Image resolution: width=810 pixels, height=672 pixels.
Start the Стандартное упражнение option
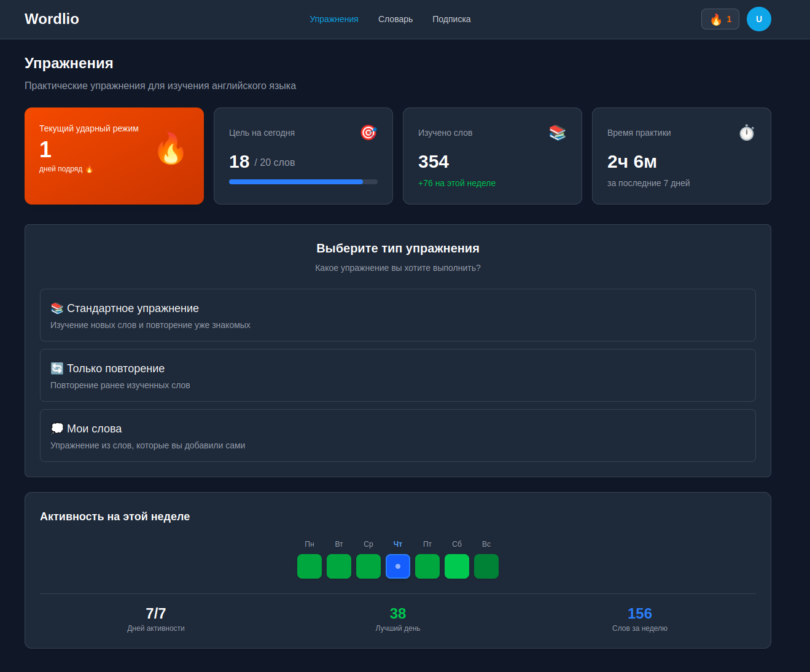point(398,315)
